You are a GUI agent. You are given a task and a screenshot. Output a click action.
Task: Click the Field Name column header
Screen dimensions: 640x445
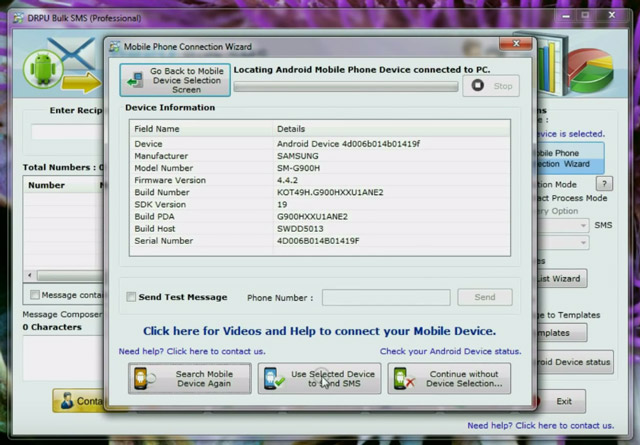(201, 129)
